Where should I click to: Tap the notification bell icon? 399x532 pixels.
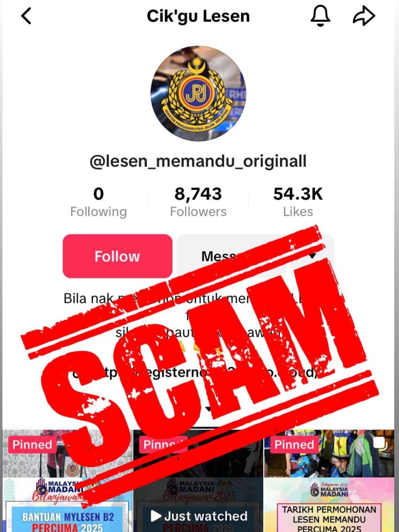click(320, 16)
